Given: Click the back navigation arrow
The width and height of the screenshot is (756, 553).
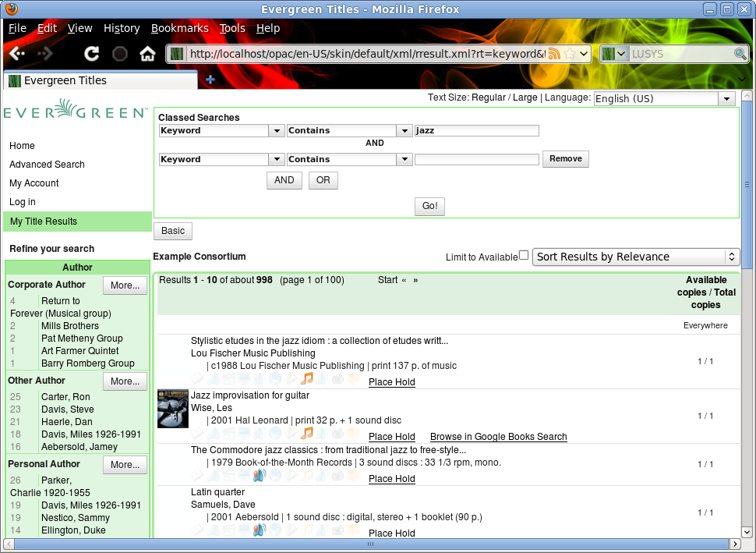Looking at the screenshot, I should (16, 53).
